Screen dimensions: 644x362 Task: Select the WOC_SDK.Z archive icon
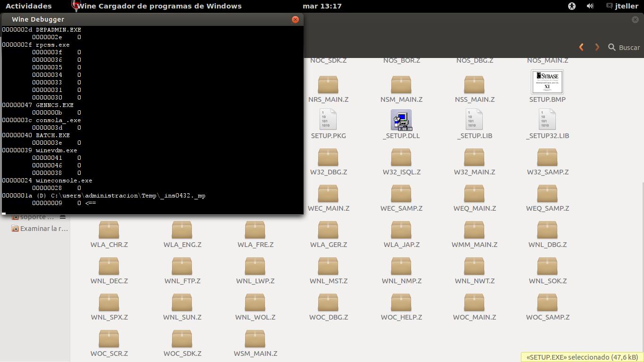(182, 339)
